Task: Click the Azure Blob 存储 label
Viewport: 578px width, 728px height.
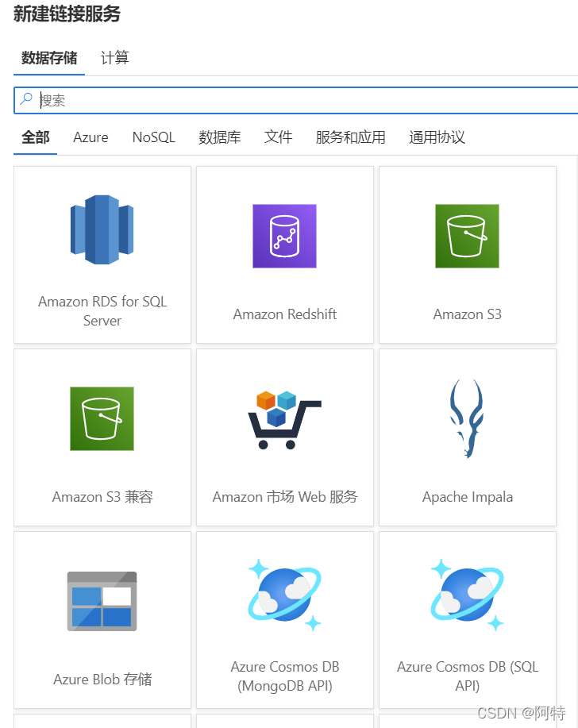Action: pyautogui.click(x=102, y=680)
